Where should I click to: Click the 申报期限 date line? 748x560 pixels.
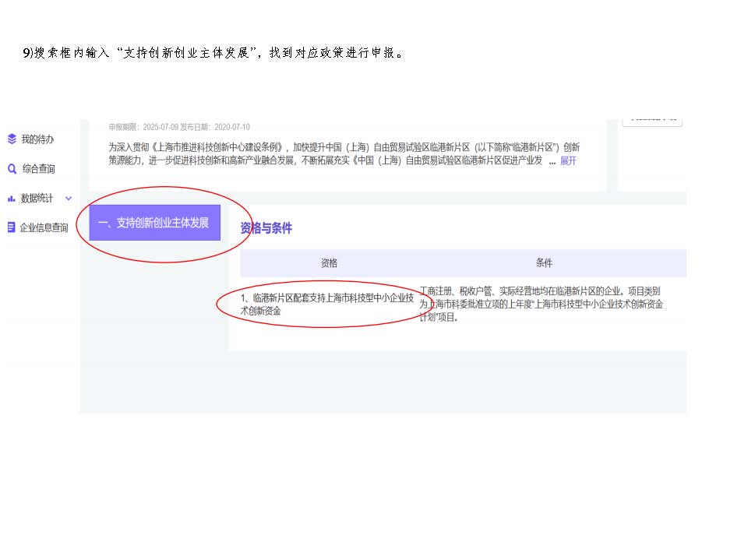[179, 127]
